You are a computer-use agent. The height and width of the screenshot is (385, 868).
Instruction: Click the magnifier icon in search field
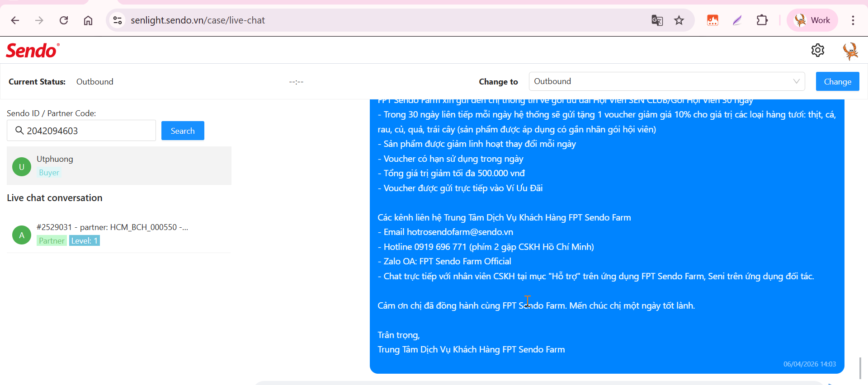[x=19, y=131]
